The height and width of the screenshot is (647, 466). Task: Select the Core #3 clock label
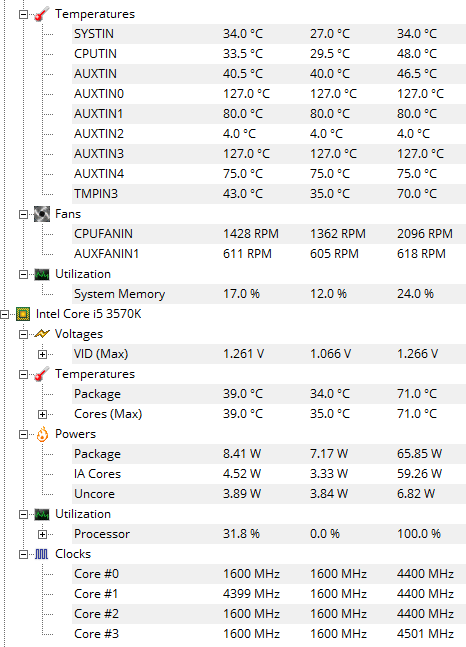point(97,634)
